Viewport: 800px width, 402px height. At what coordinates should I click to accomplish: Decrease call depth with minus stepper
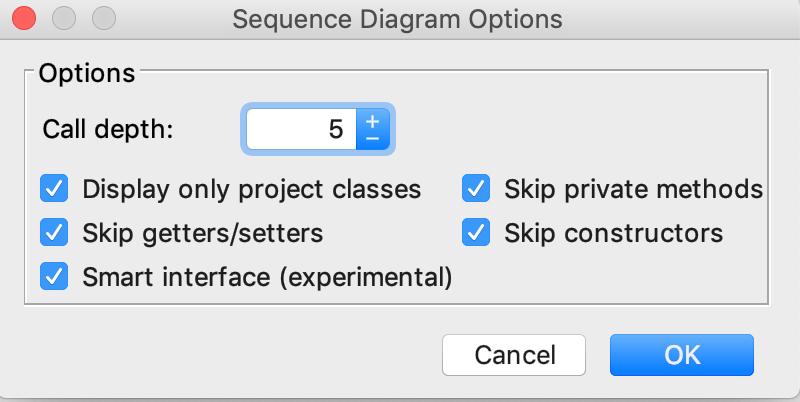point(373,138)
